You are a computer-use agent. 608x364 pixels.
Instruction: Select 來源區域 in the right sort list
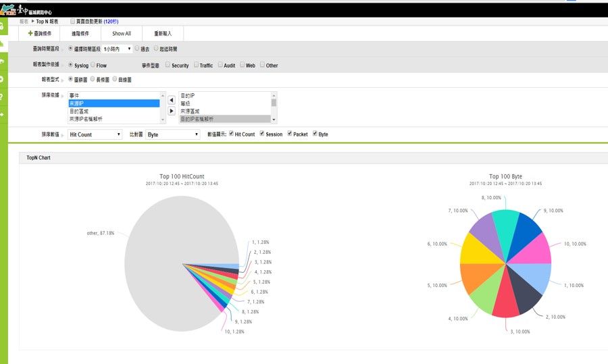point(225,111)
